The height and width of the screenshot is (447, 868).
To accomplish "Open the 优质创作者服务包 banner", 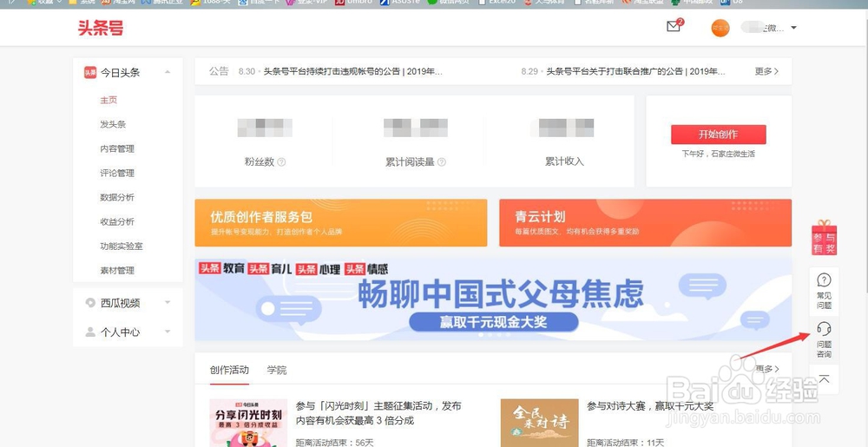I will point(341,223).
